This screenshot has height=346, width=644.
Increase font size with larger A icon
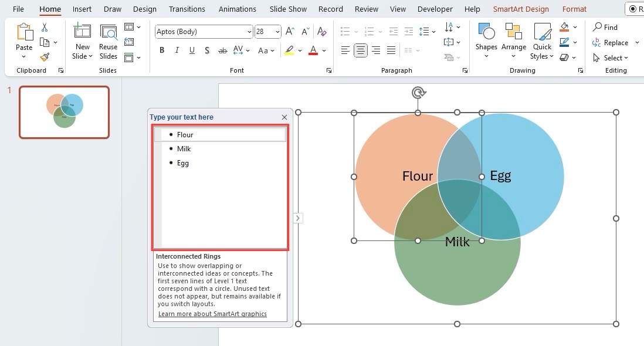pos(290,31)
